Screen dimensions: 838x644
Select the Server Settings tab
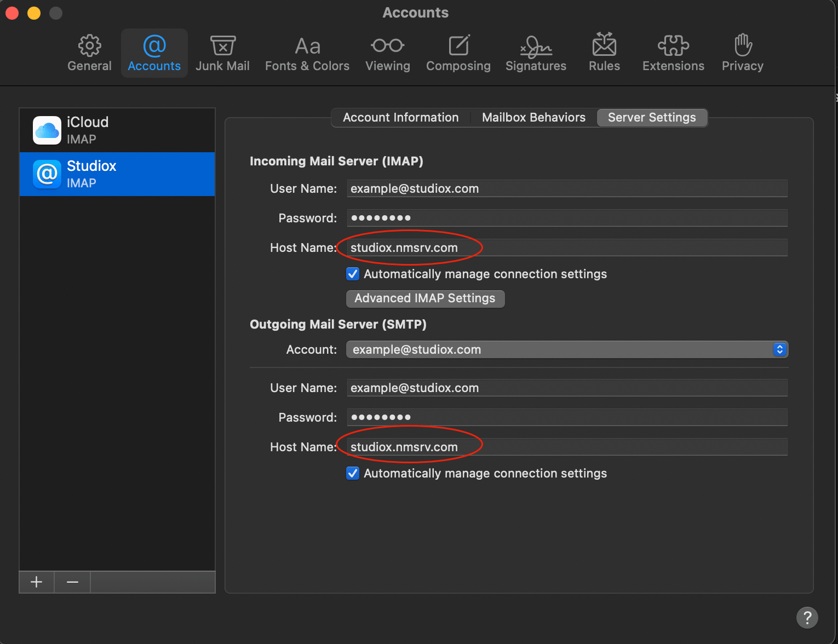pyautogui.click(x=652, y=117)
